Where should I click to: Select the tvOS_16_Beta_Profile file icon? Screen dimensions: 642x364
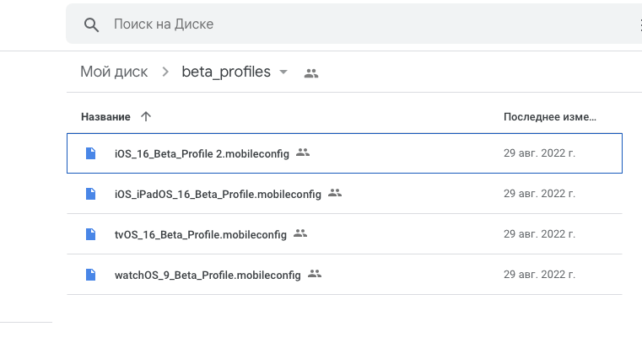pos(90,234)
